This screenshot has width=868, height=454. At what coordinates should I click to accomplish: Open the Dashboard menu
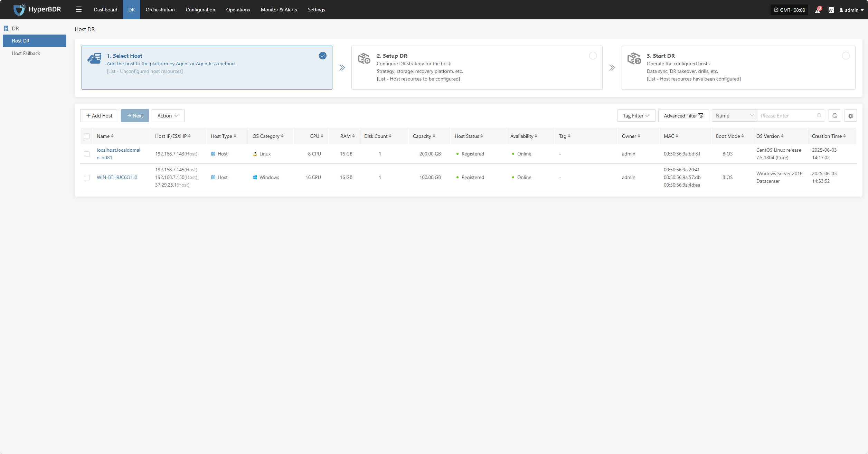tap(105, 10)
